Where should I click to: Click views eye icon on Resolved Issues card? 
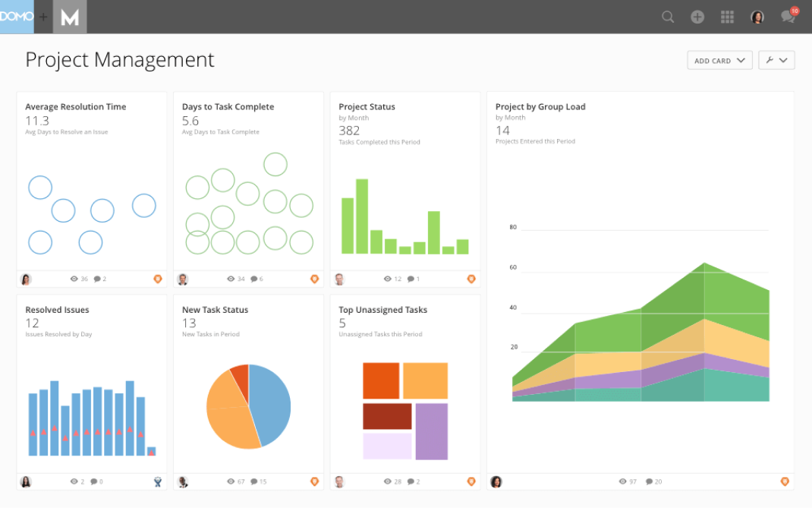coord(74,481)
